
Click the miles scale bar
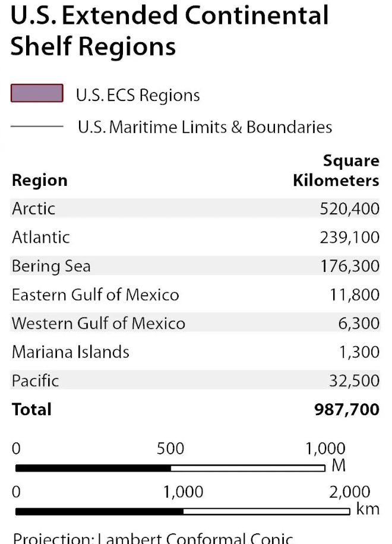pyautogui.click(x=170, y=468)
